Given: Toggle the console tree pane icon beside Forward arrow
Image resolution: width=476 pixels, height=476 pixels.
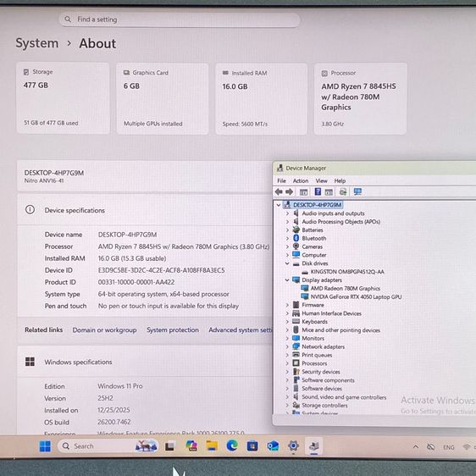Looking at the screenshot, I should point(303,192).
